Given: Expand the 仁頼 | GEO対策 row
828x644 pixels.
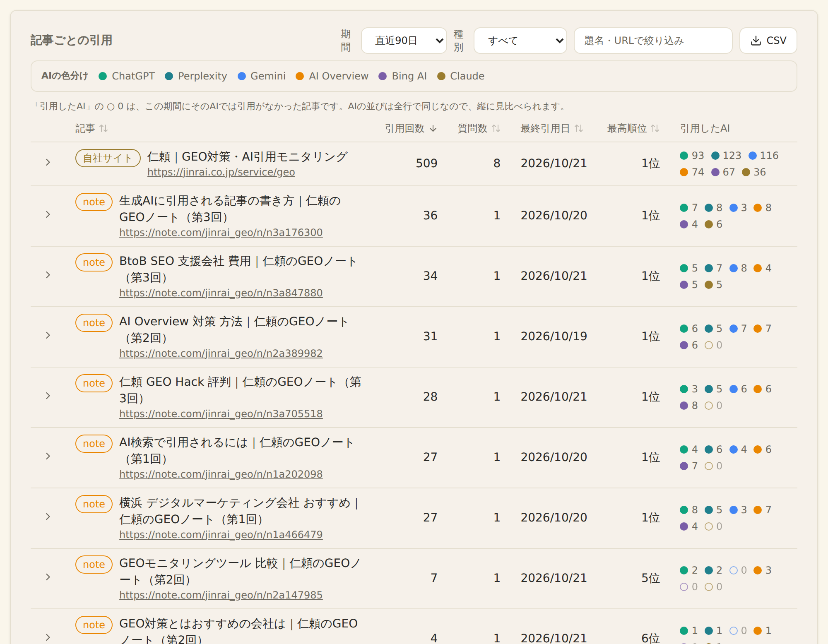Looking at the screenshot, I should pos(48,162).
